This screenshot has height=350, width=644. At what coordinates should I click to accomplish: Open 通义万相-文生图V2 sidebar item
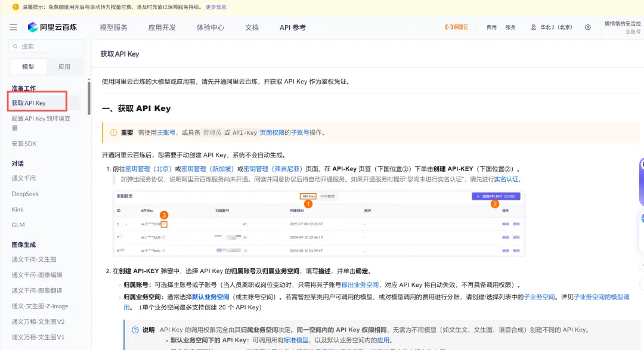(x=38, y=322)
